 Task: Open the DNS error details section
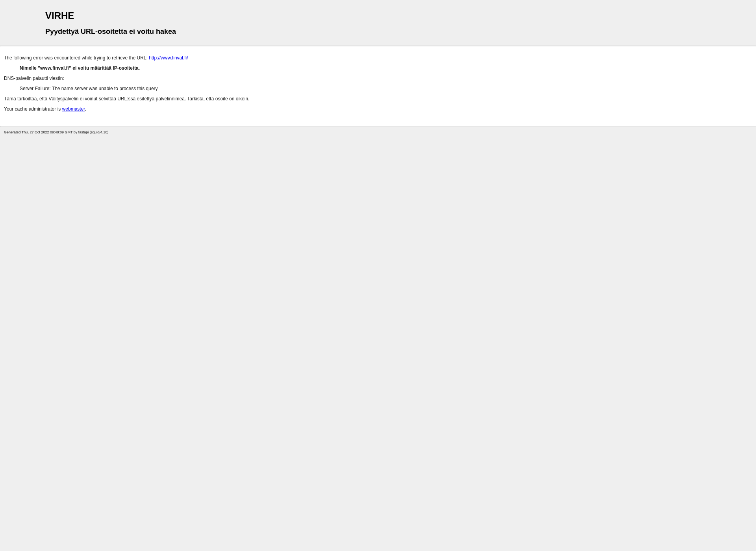coord(33,78)
